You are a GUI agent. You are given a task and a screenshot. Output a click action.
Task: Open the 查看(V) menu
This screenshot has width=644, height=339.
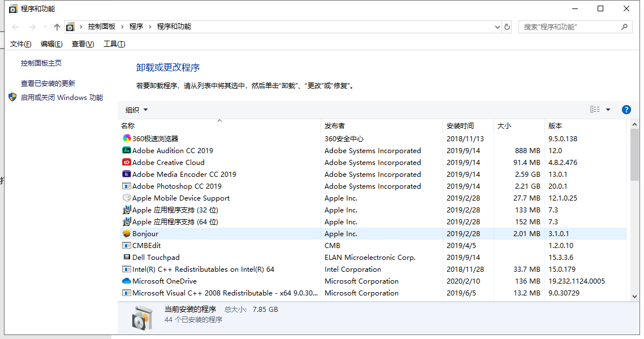[83, 44]
